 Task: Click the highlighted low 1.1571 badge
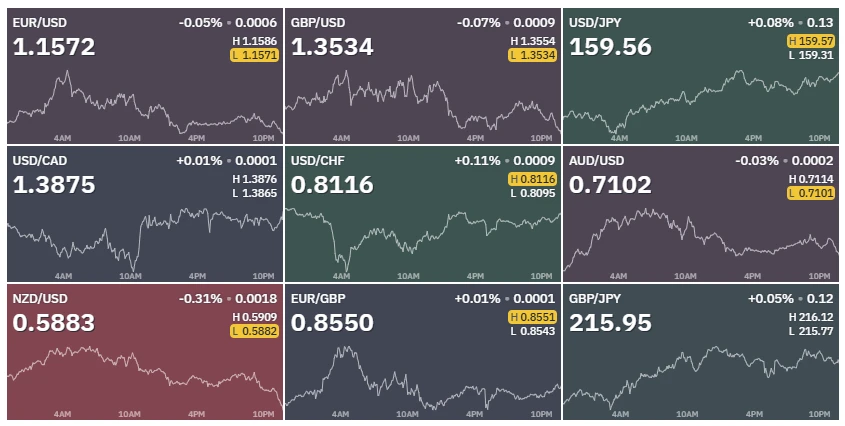254,55
